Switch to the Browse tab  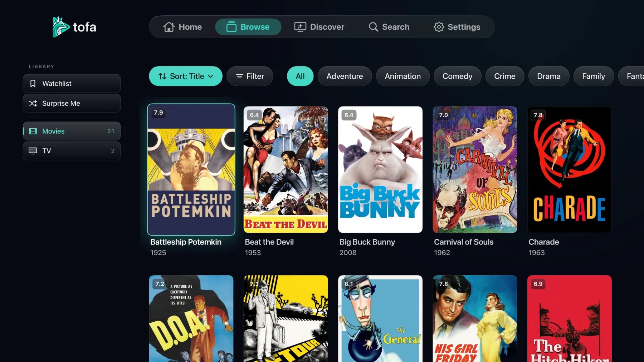point(248,27)
